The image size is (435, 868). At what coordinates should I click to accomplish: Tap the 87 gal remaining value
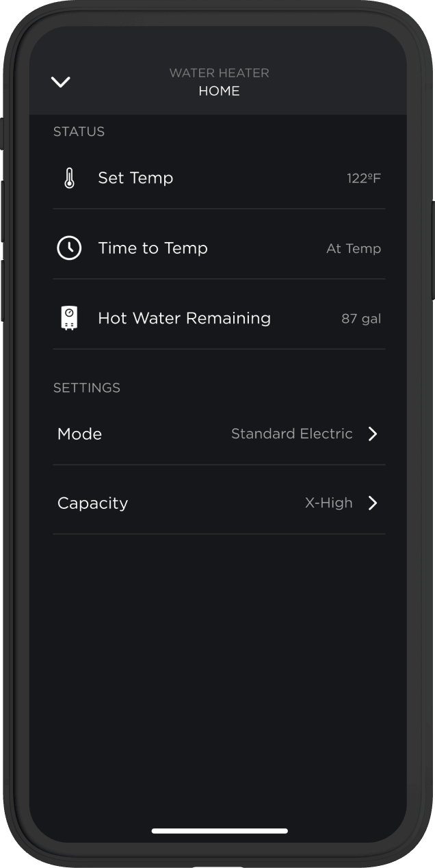[x=361, y=319]
